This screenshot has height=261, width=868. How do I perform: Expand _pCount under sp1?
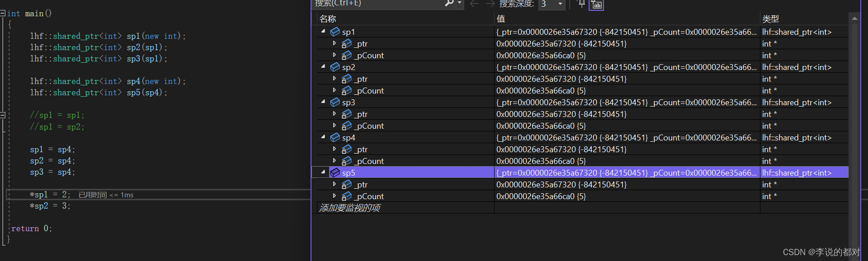(335, 55)
